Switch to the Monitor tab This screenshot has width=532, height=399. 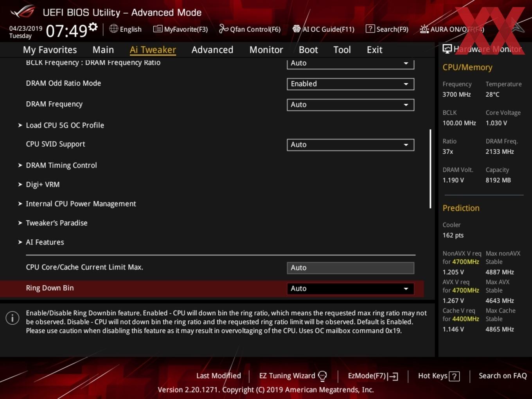click(266, 50)
